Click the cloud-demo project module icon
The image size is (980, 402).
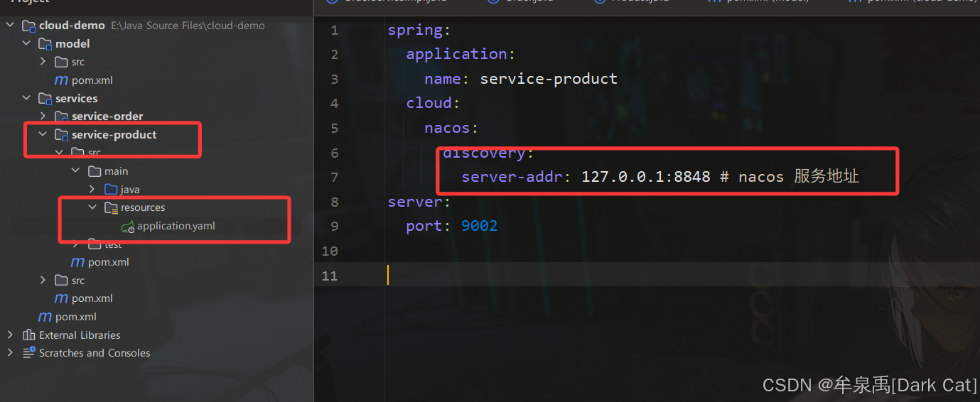click(x=29, y=26)
